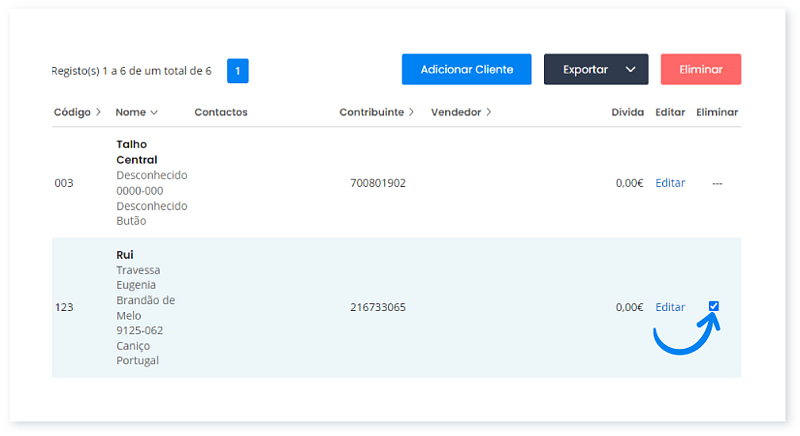Select the Rui client name
This screenshot has width=800, height=436.
pos(125,255)
